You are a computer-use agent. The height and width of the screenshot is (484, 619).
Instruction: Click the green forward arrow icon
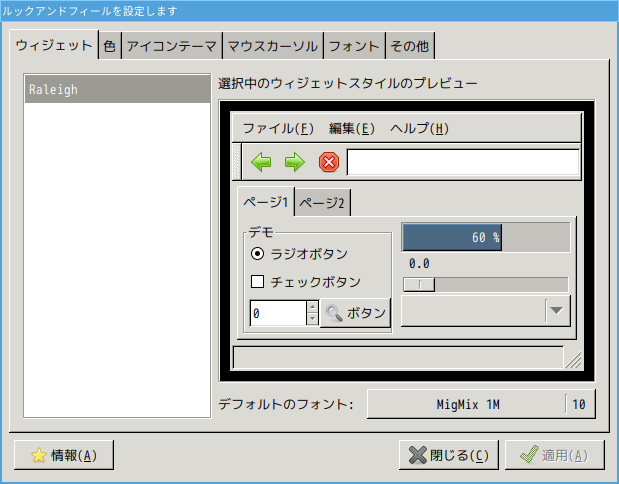(295, 162)
